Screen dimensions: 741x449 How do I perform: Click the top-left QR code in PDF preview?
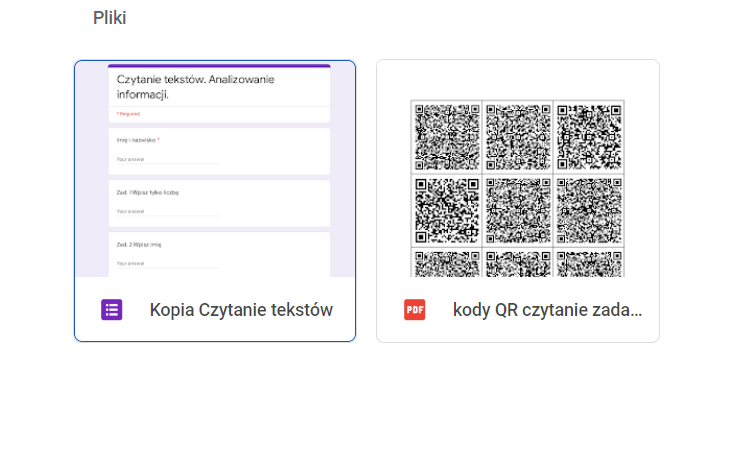pos(447,136)
